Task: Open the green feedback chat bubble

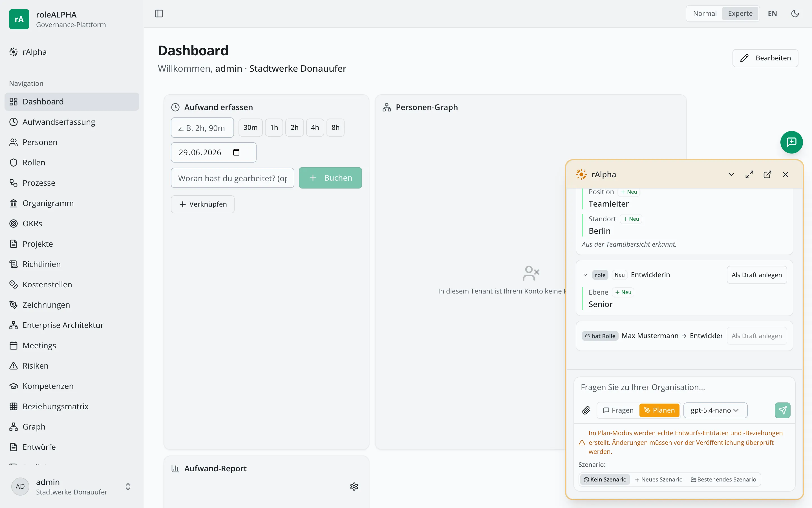Action: pos(791,142)
